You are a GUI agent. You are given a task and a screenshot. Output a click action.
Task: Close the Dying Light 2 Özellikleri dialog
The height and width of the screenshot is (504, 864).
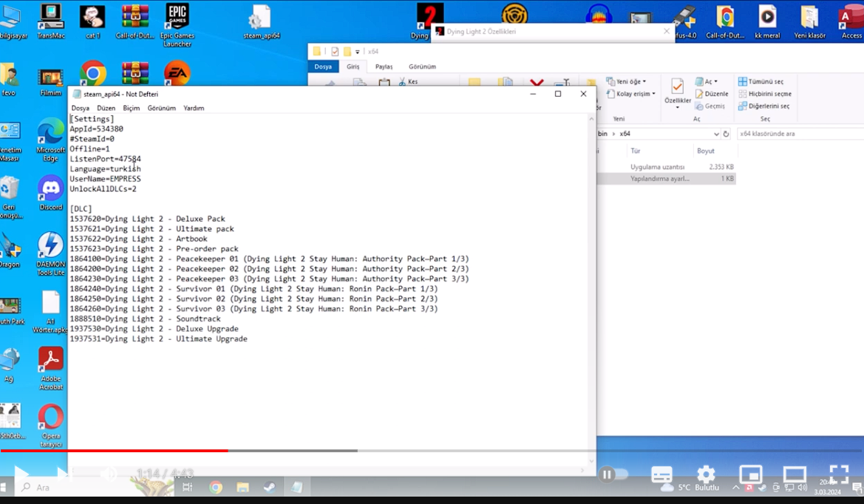click(x=667, y=31)
